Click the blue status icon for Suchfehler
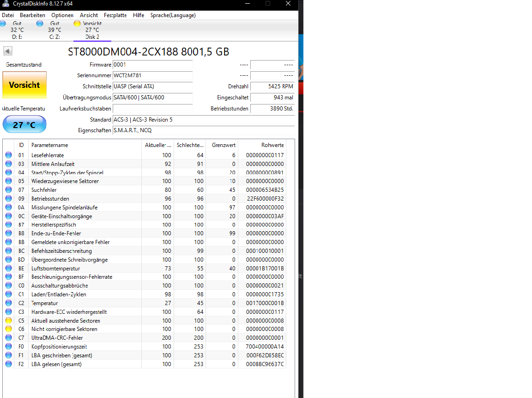The width and height of the screenshot is (532, 398). [x=8, y=190]
